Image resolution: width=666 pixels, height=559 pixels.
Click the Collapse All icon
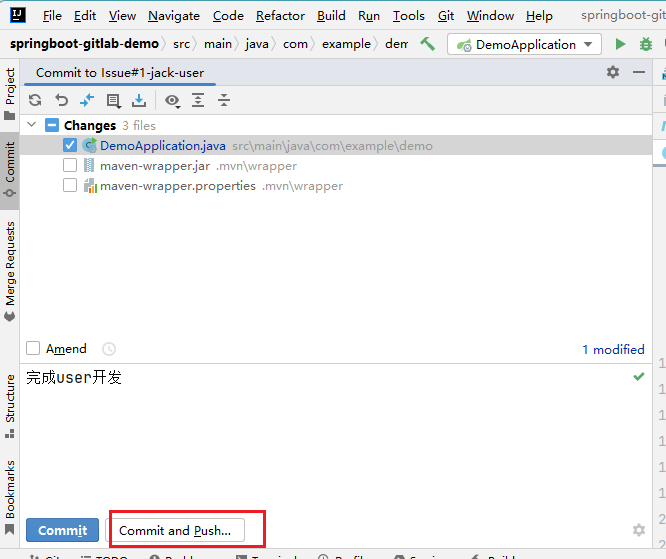[224, 101]
